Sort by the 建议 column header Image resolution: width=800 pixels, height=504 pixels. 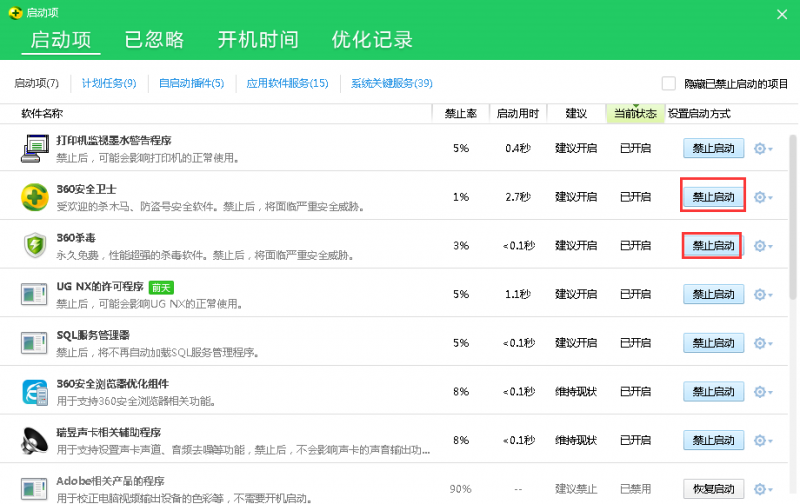click(x=576, y=114)
